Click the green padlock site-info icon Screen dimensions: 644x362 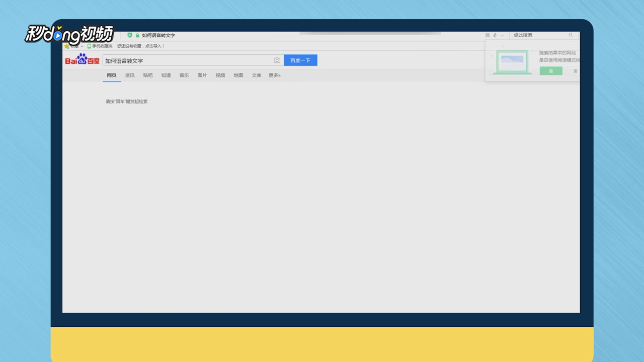[x=137, y=35]
